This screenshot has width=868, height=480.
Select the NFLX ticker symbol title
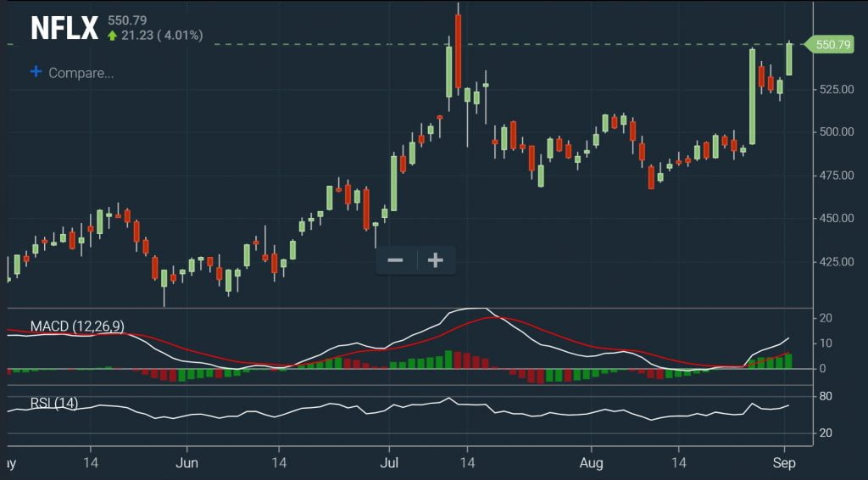(64, 28)
